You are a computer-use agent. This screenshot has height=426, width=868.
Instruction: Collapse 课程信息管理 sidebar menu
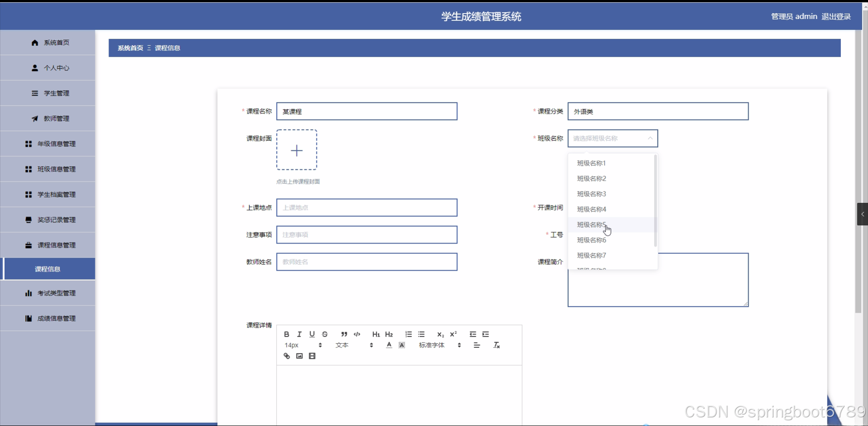tap(47, 245)
